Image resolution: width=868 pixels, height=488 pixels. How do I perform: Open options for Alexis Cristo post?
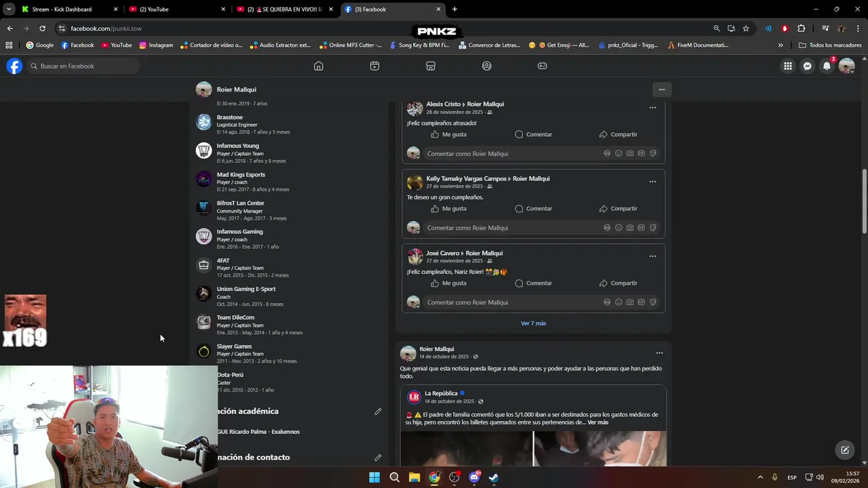pyautogui.click(x=652, y=107)
